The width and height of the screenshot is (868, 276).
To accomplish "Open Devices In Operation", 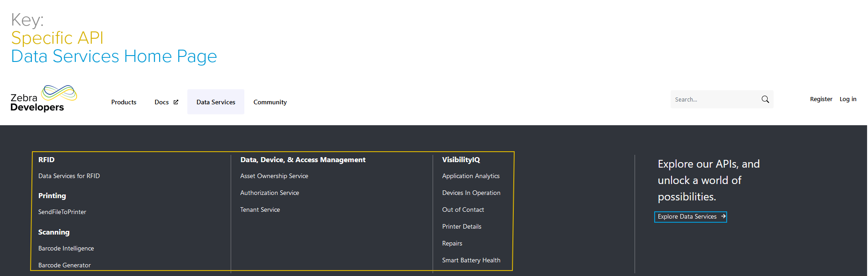I will 471,193.
